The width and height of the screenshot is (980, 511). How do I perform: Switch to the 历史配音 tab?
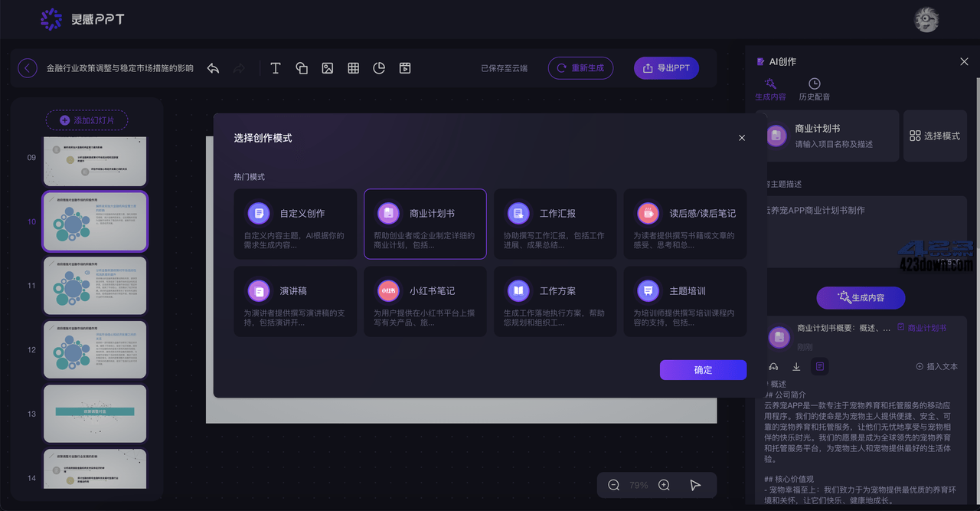[814, 90]
